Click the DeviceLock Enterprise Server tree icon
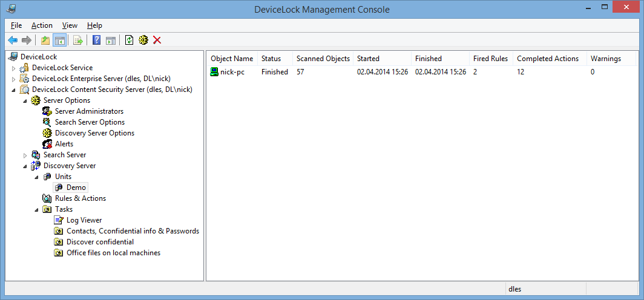 coord(25,79)
